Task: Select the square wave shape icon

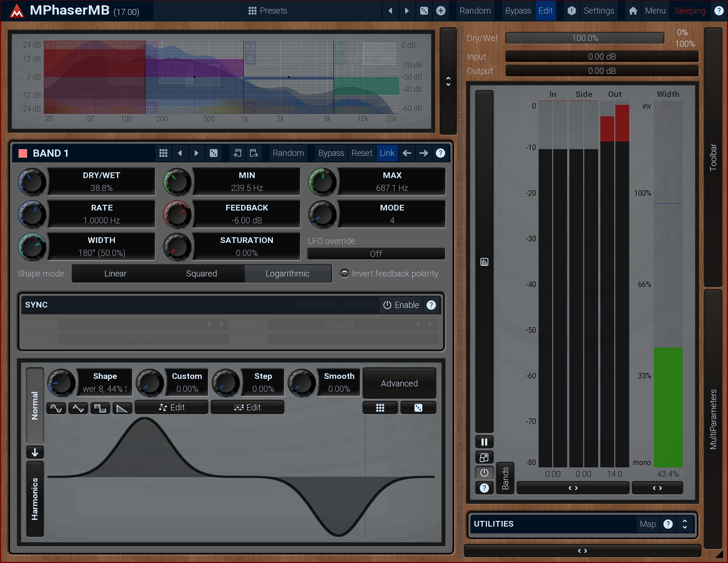Action: tap(100, 408)
